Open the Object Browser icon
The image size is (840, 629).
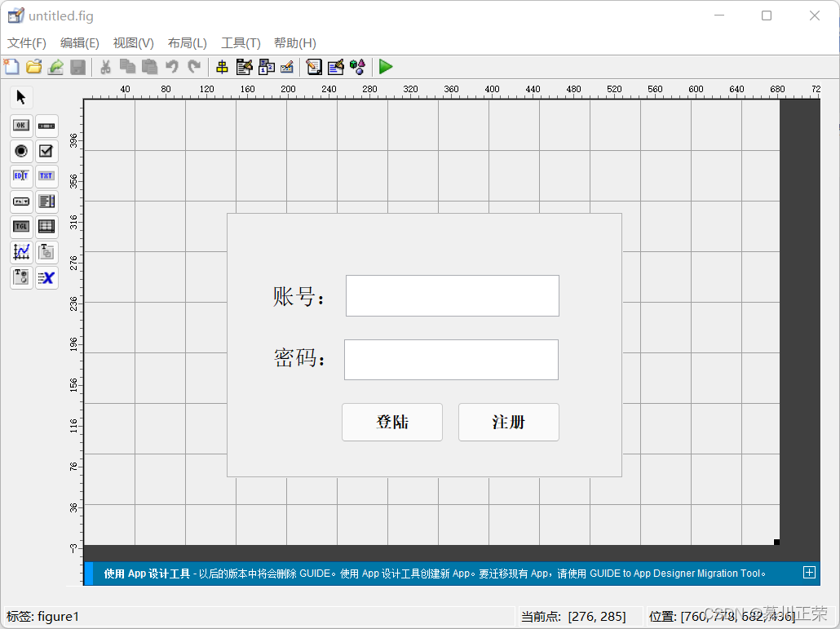click(357, 67)
